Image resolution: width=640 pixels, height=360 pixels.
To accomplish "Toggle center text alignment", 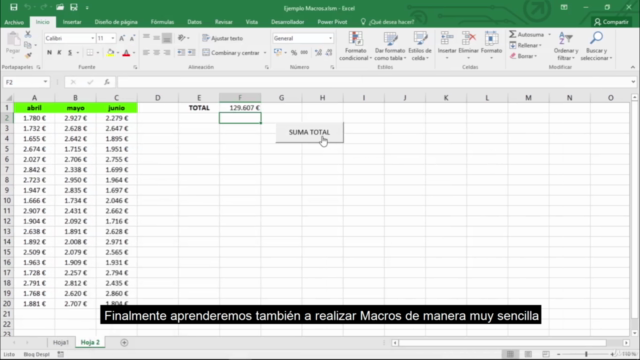I will [x=156, y=53].
